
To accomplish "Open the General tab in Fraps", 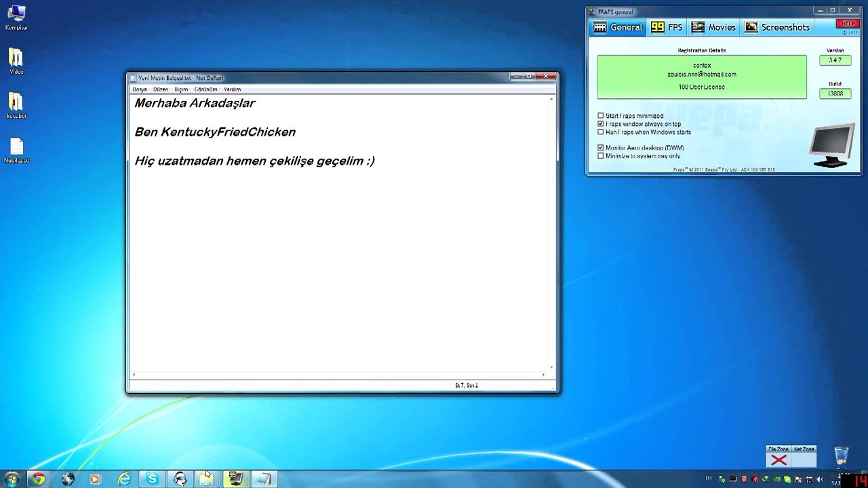I will pos(618,27).
